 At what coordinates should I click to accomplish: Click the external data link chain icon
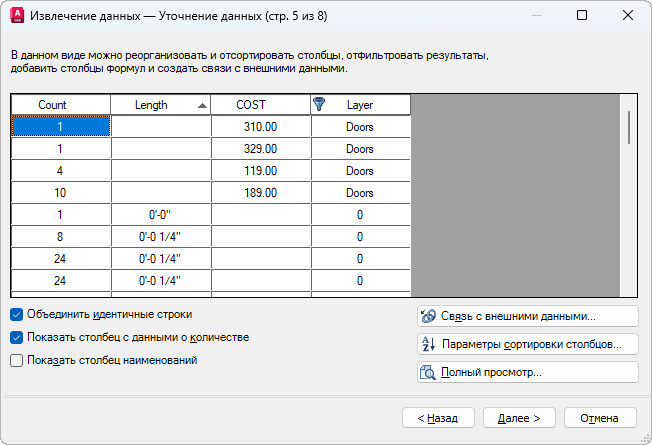[x=428, y=316]
